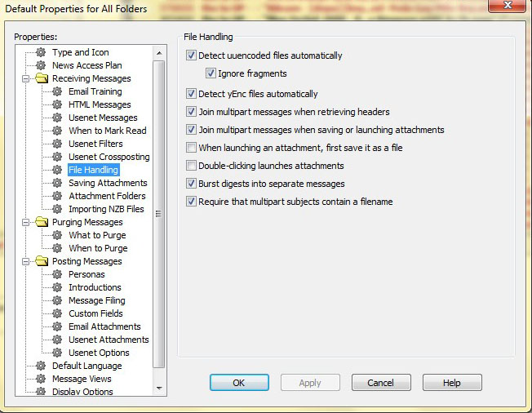The width and height of the screenshot is (532, 413).
Task: Click the gear icon next to Message Filing
Action: pyautogui.click(x=57, y=300)
